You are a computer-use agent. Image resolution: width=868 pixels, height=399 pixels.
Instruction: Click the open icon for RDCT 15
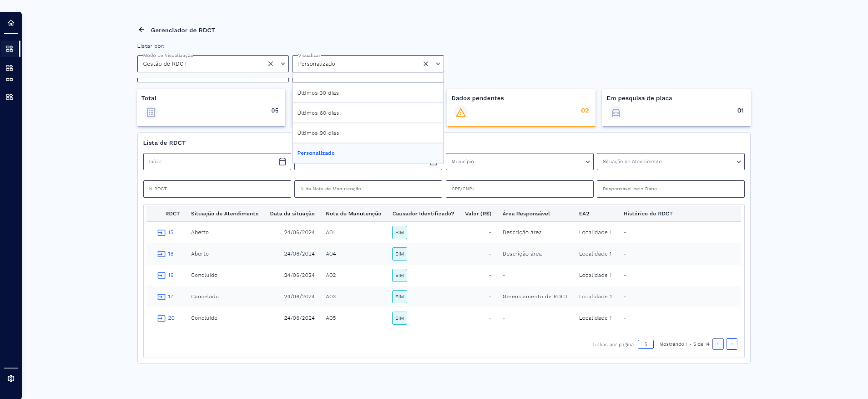161,233
